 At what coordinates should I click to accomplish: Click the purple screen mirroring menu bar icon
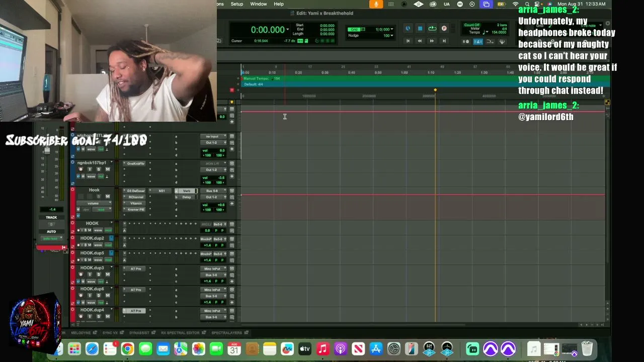click(486, 4)
